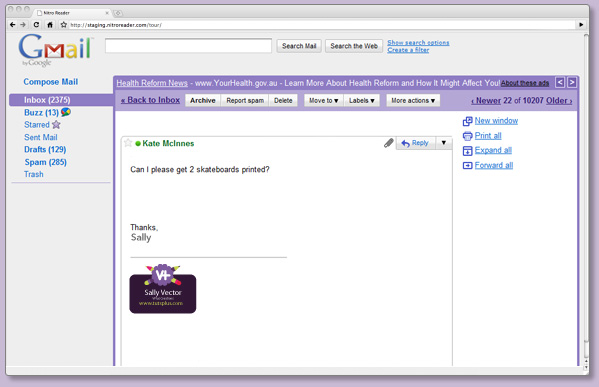Viewport: 599px width, 387px height.
Task: Click Forward all link text
Action: [494, 165]
